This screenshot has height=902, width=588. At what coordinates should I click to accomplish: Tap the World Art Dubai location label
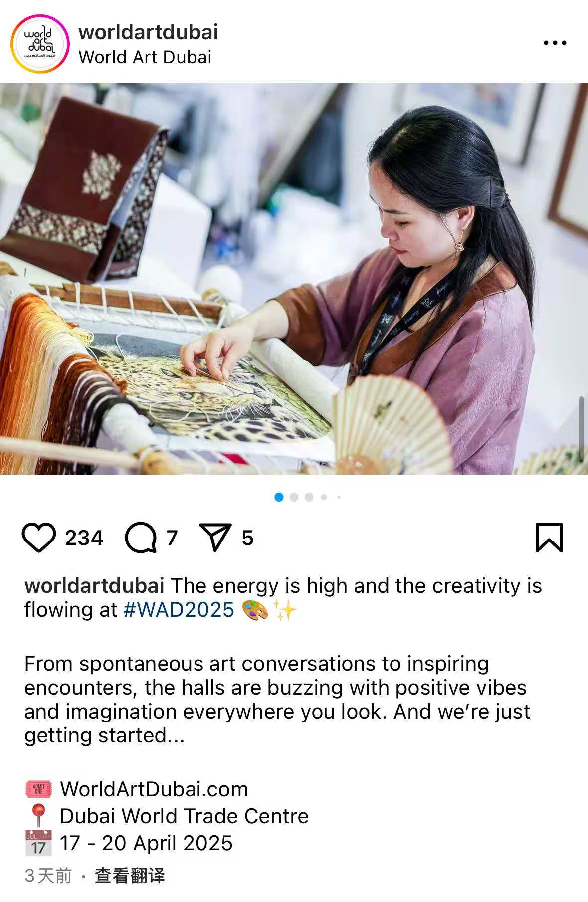pyautogui.click(x=145, y=57)
